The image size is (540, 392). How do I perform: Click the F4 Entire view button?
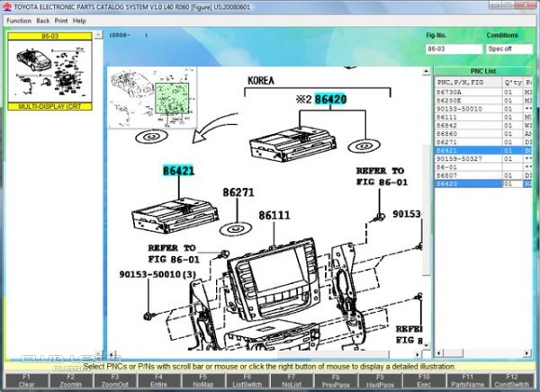[157, 380]
